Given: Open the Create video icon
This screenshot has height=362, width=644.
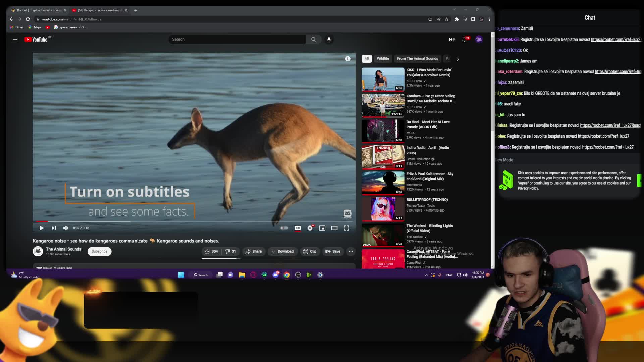Looking at the screenshot, I should tap(452, 39).
